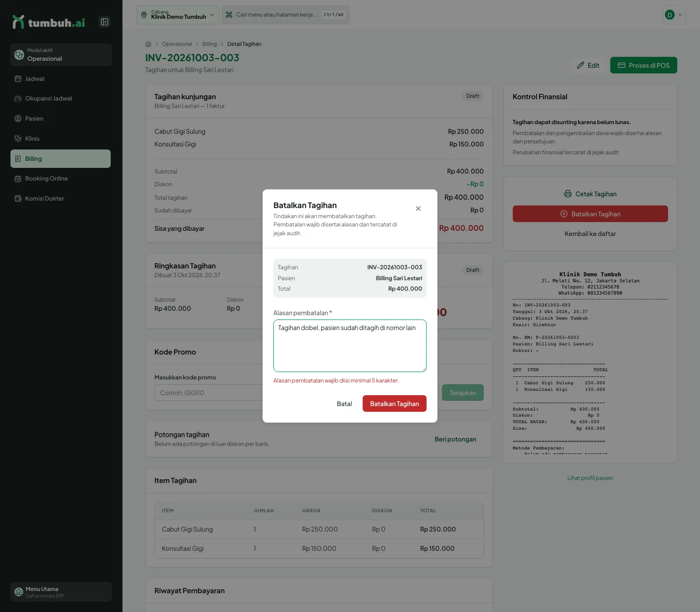
Task: Open Okupansi Jadwal in the sidebar
Action: (x=60, y=98)
